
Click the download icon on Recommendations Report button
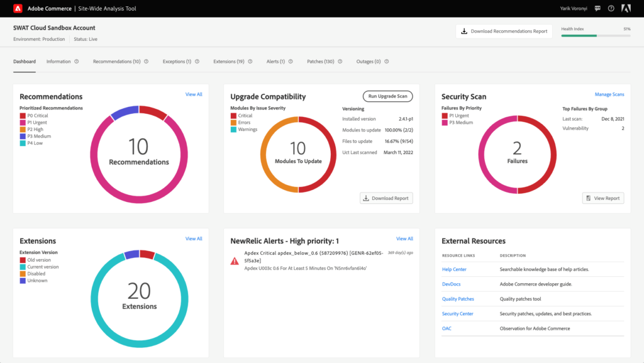tap(465, 30)
